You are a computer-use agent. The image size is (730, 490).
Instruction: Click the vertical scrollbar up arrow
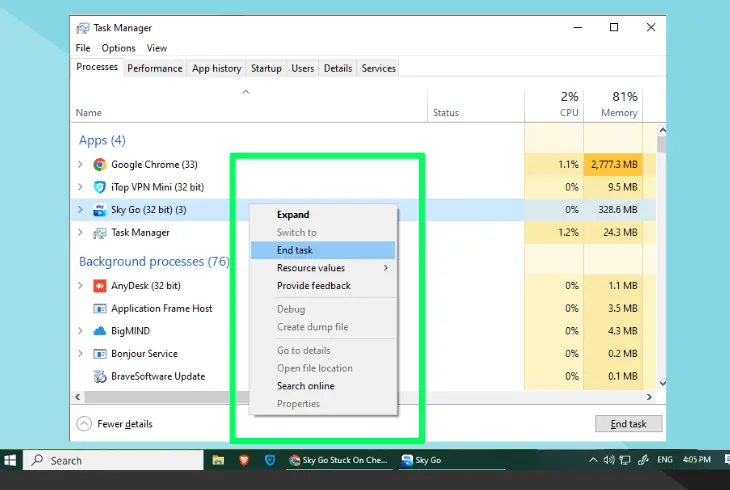[662, 130]
